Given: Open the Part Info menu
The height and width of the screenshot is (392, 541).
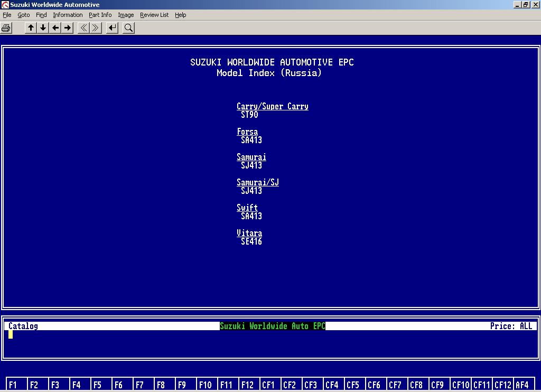Looking at the screenshot, I should click(100, 15).
